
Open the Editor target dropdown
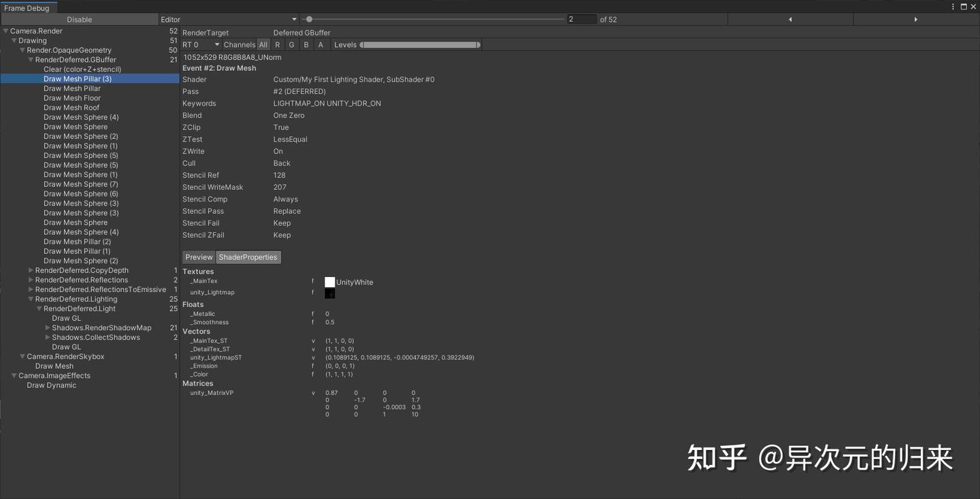[229, 19]
